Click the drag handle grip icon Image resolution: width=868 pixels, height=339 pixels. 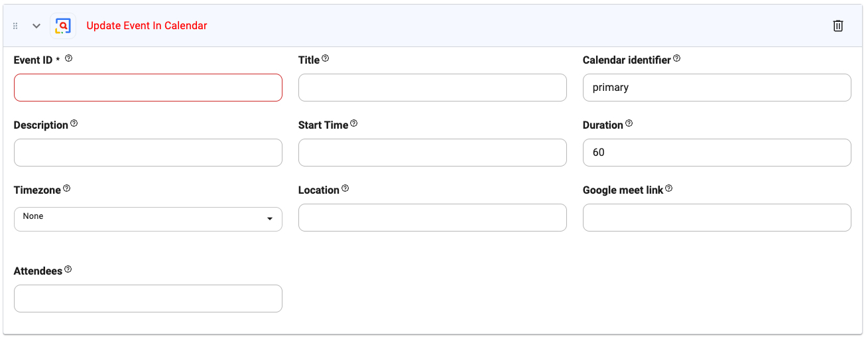16,26
